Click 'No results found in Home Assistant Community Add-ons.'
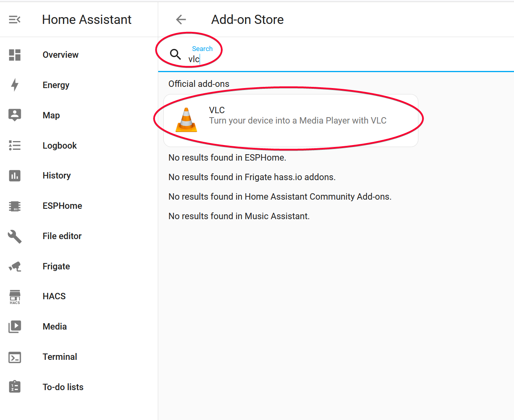The height and width of the screenshot is (420, 514). coord(280,197)
